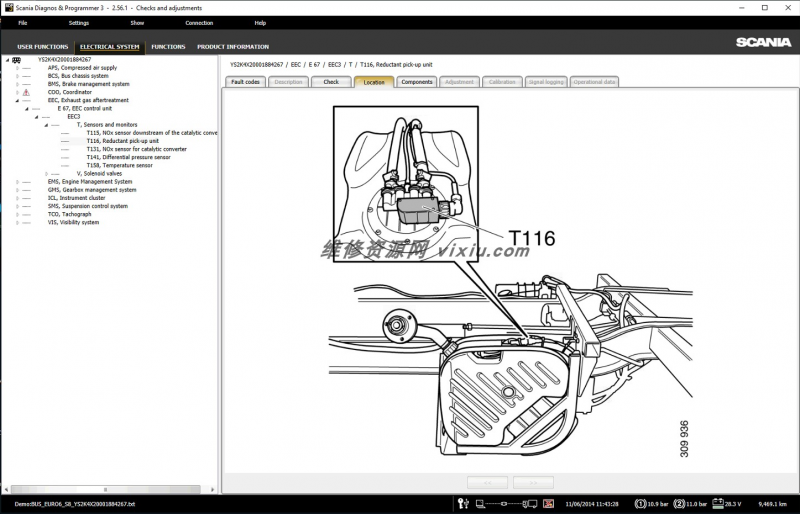Expand the TCO, Tachograph node

point(17,214)
